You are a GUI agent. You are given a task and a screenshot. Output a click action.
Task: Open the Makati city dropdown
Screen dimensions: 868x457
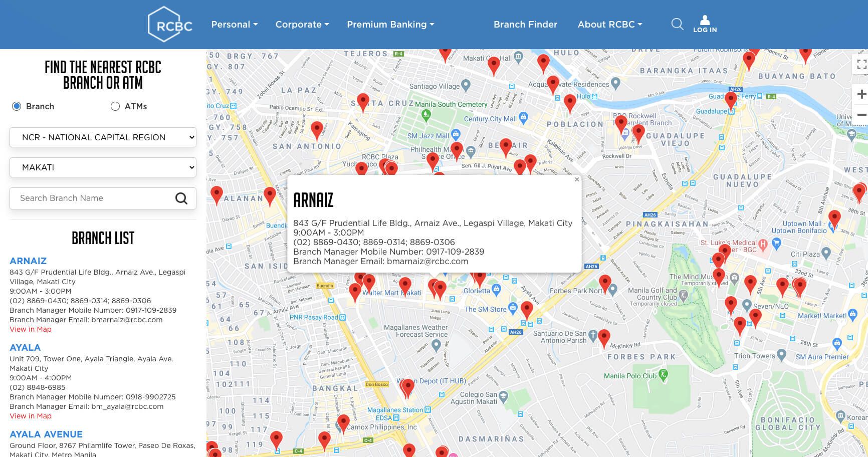[x=103, y=167]
